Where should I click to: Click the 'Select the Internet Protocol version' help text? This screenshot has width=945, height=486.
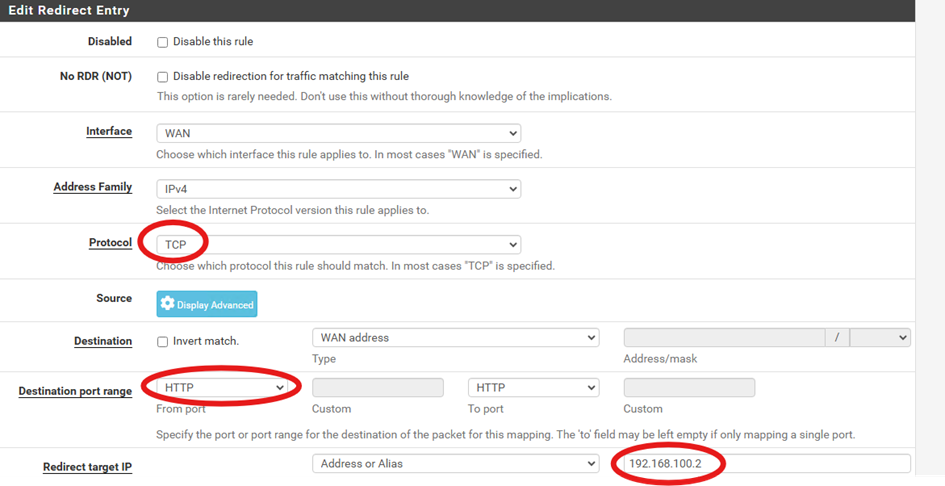[292, 210]
